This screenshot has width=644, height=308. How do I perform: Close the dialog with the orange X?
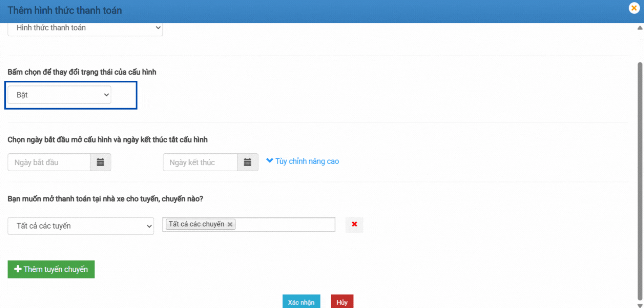tap(634, 8)
